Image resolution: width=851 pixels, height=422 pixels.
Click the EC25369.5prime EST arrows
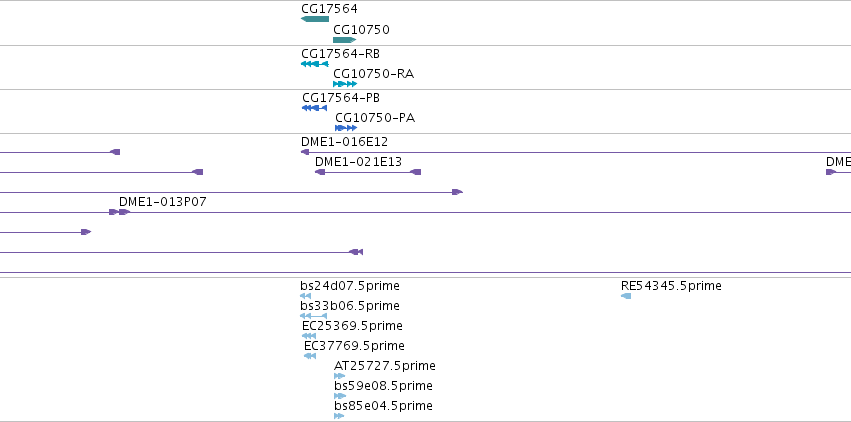point(309,336)
